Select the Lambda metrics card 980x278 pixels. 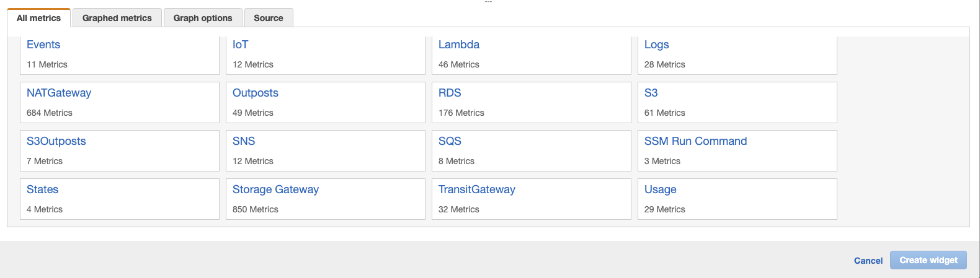458,45
